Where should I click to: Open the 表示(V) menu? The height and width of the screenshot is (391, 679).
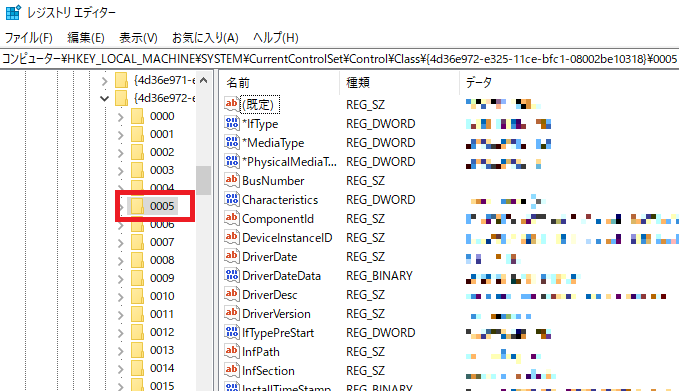(138, 38)
